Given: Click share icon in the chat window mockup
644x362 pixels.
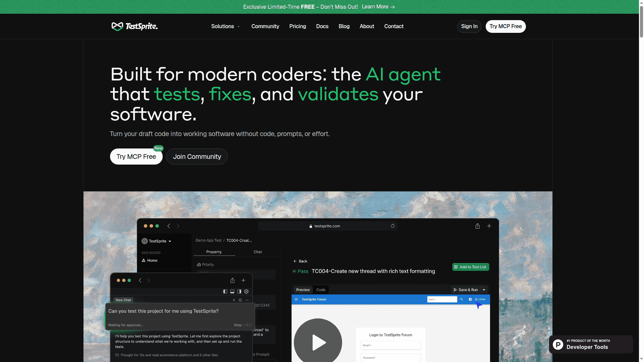Looking at the screenshot, I should click(x=232, y=280).
